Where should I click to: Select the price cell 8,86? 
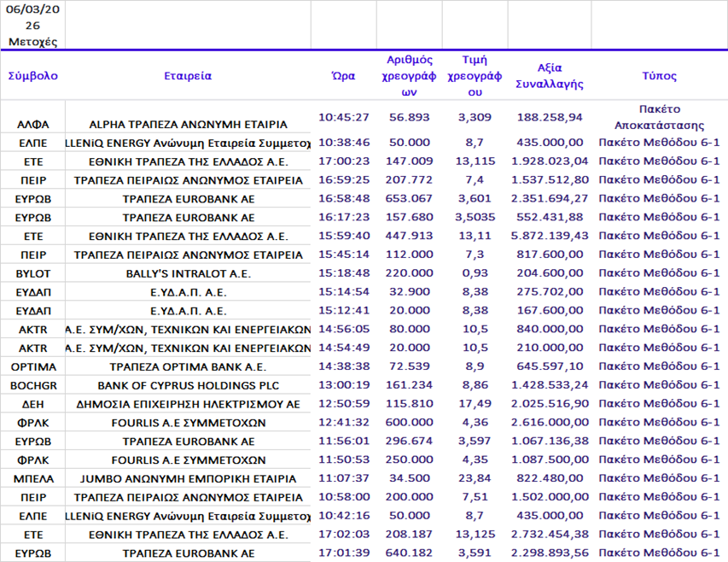[475, 385]
